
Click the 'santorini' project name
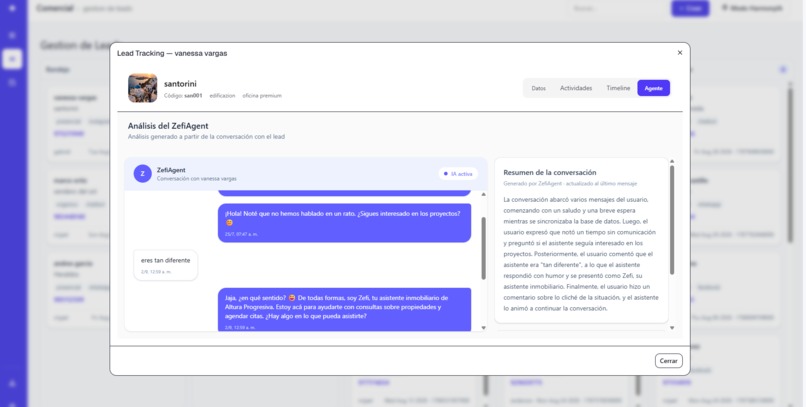[x=180, y=84]
